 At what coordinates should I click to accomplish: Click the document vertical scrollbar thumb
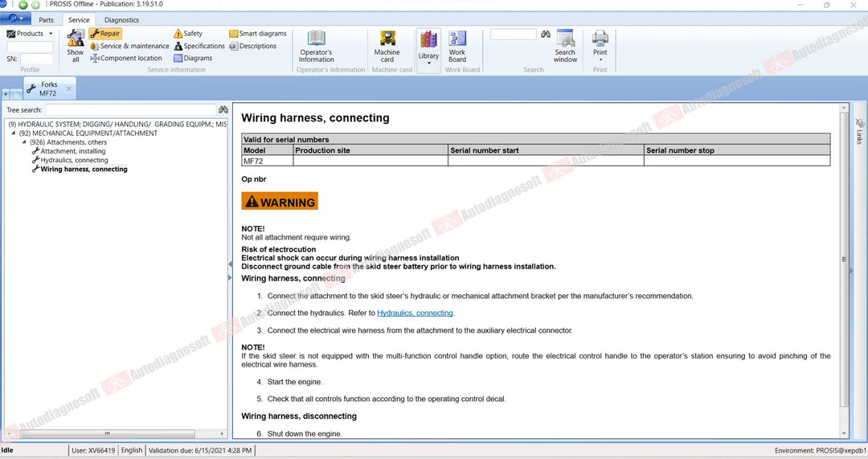[844, 259]
